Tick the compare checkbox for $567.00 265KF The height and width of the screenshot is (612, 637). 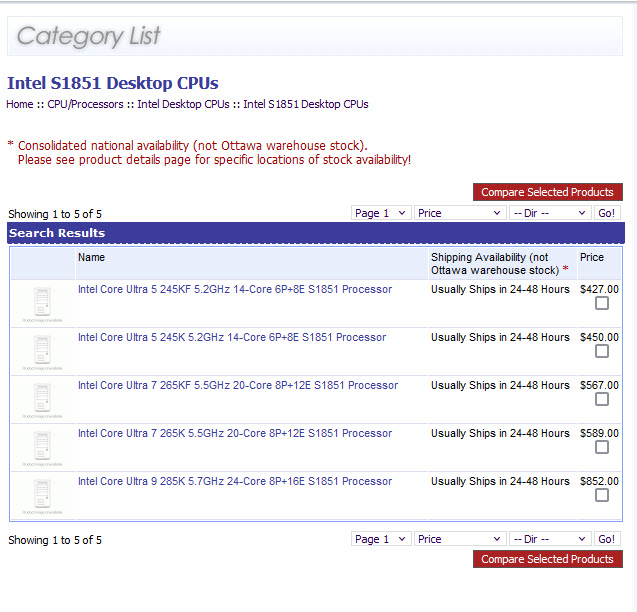pyautogui.click(x=602, y=399)
